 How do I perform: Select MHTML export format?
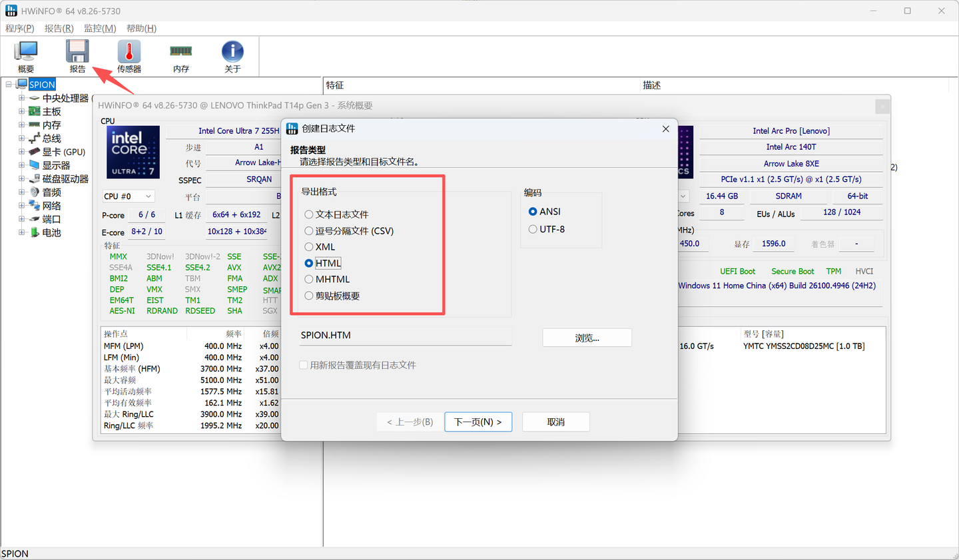point(327,279)
